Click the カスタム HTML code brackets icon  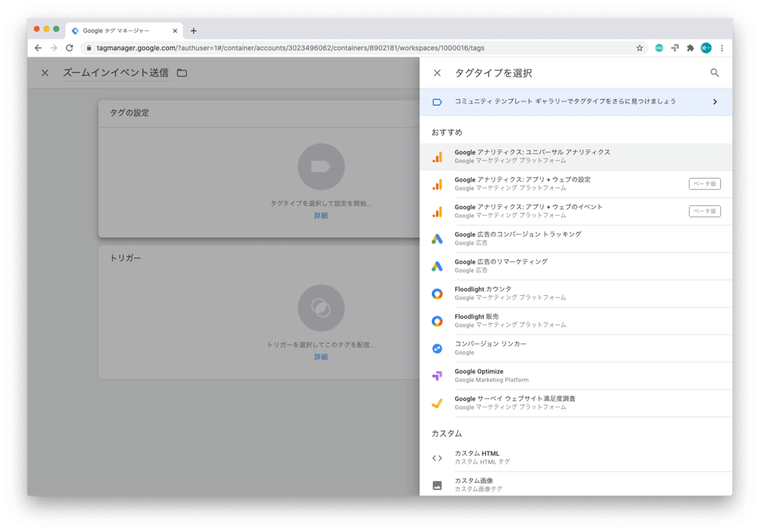click(437, 459)
